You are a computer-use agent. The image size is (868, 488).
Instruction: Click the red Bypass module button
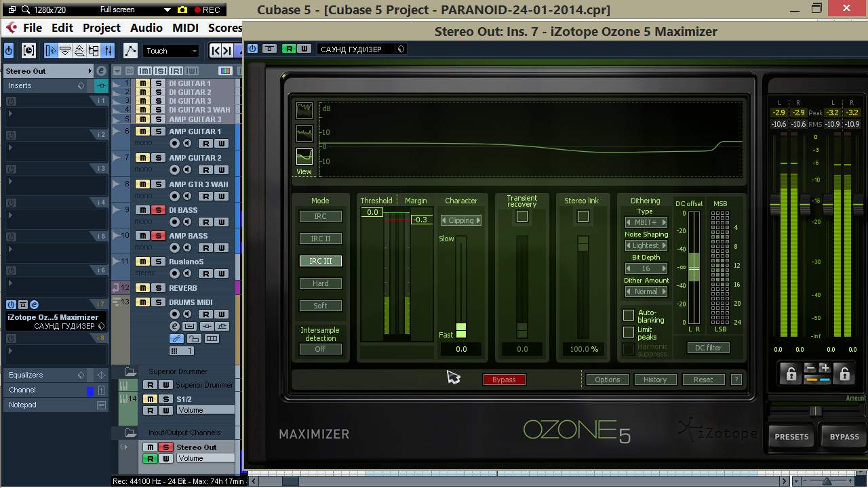[504, 380]
